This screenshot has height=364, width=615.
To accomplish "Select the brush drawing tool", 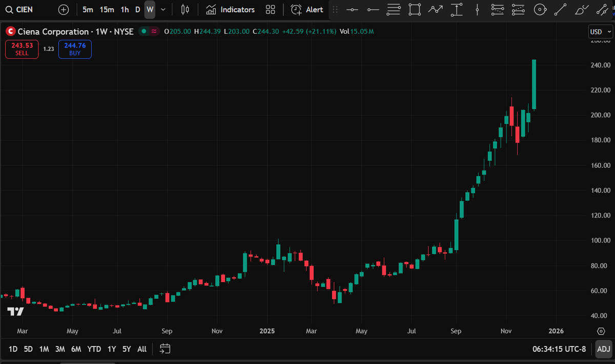I will pos(581,9).
